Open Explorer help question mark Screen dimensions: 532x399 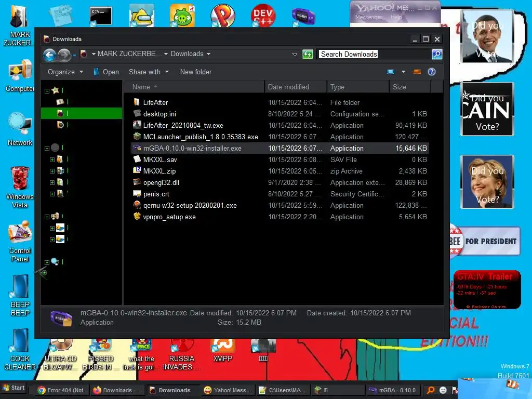click(432, 72)
